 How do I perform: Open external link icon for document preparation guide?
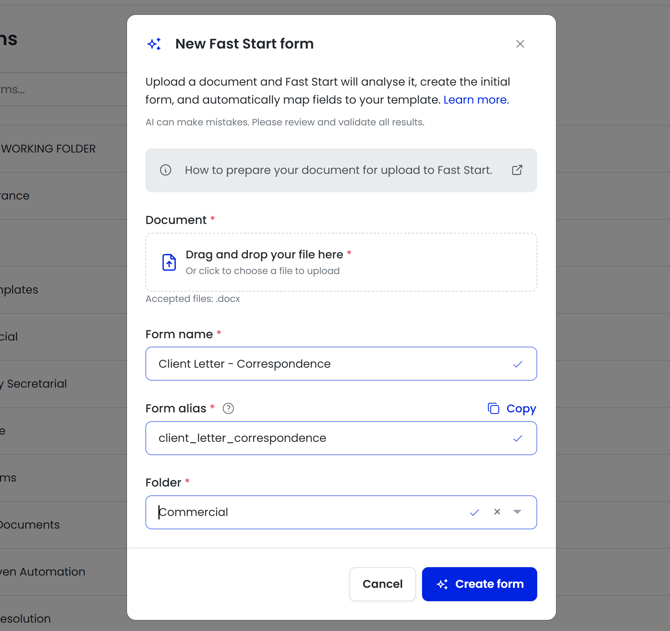click(x=517, y=170)
